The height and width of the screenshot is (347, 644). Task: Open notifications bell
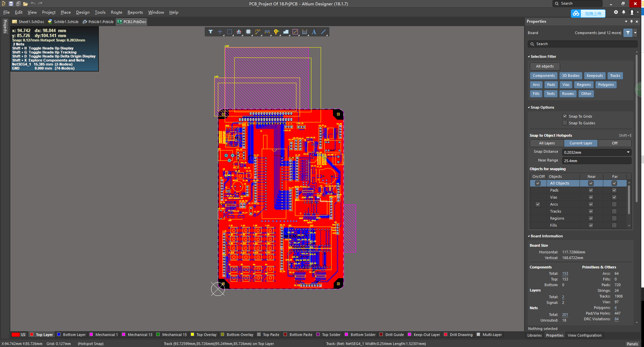point(624,12)
